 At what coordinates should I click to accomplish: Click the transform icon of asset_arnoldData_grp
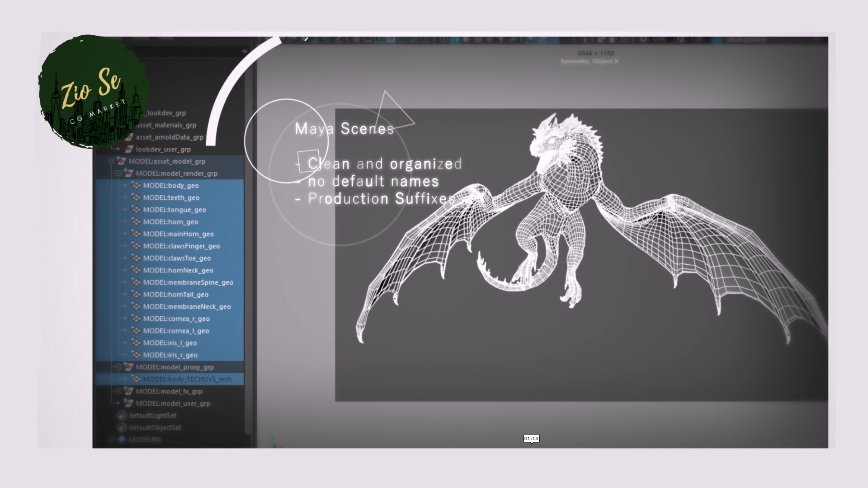pyautogui.click(x=129, y=137)
